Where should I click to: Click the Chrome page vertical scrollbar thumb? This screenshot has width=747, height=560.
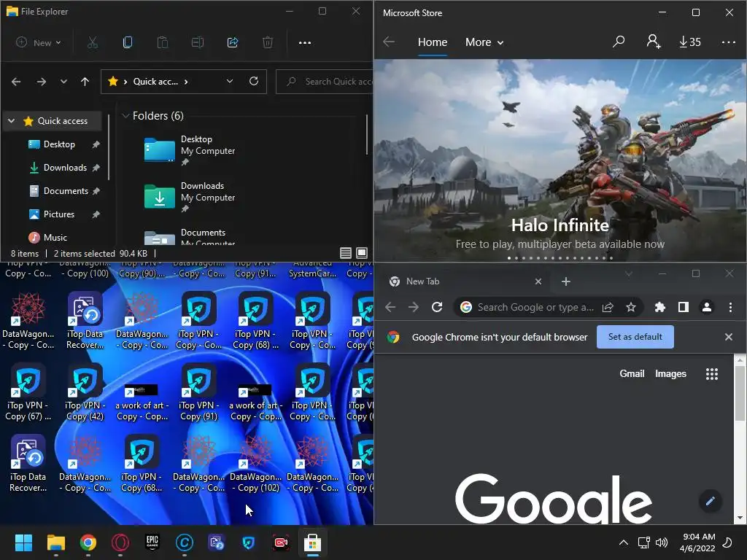(x=740, y=393)
